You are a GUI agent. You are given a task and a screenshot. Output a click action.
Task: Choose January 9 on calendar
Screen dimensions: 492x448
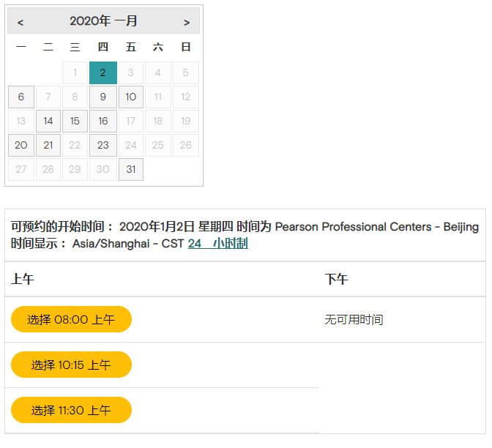103,97
